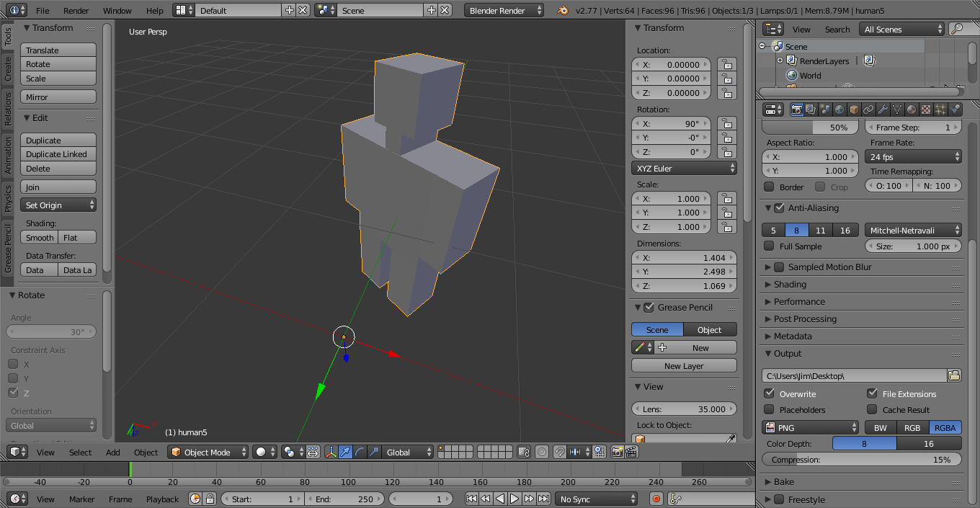The image size is (980, 508).
Task: Open the Add menu in the 3D viewport header
Action: (113, 453)
